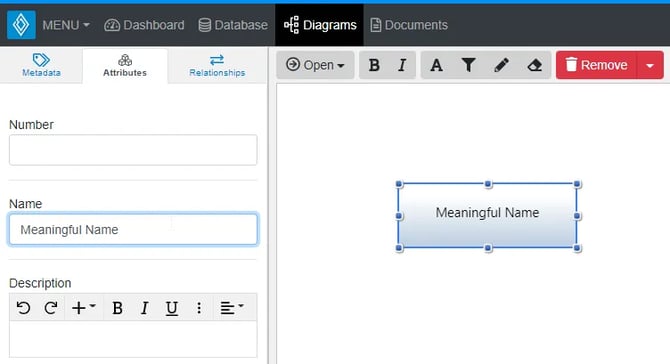The image size is (670, 364).
Task: Undo in the Description editor
Action: 24,308
